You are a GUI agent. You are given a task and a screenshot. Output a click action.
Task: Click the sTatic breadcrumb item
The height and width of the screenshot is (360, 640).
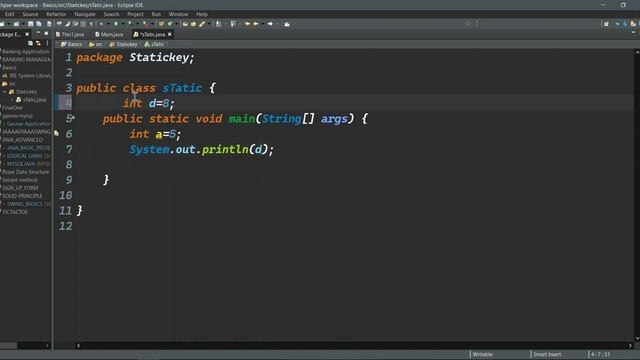155,44
